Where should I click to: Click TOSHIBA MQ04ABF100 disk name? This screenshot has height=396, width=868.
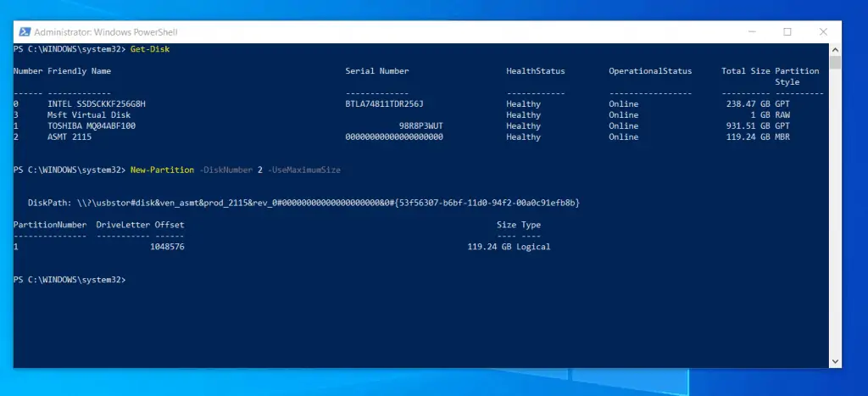pos(92,126)
